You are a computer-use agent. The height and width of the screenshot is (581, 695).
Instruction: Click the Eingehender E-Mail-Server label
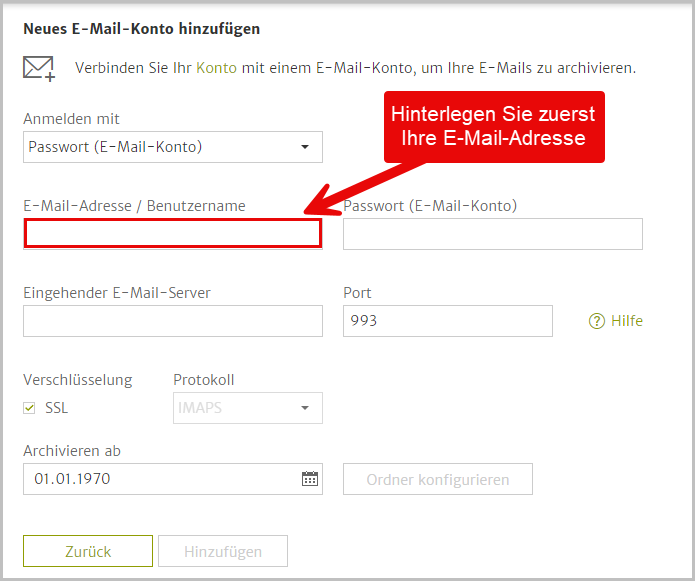(117, 293)
